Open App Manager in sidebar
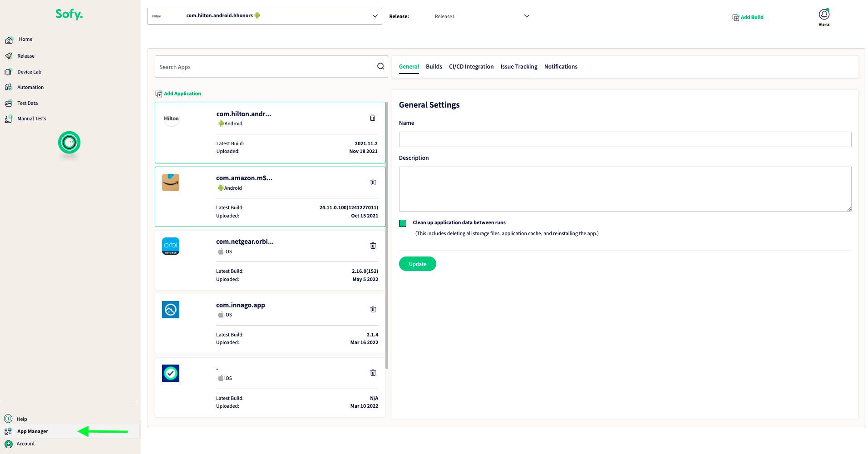The image size is (868, 454). 33,431
